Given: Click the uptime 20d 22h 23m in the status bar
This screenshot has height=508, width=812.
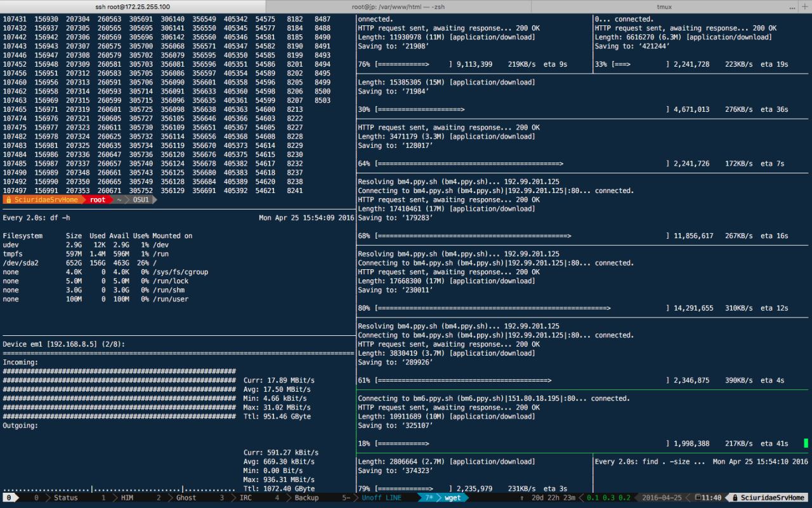Looking at the screenshot, I should [553, 498].
